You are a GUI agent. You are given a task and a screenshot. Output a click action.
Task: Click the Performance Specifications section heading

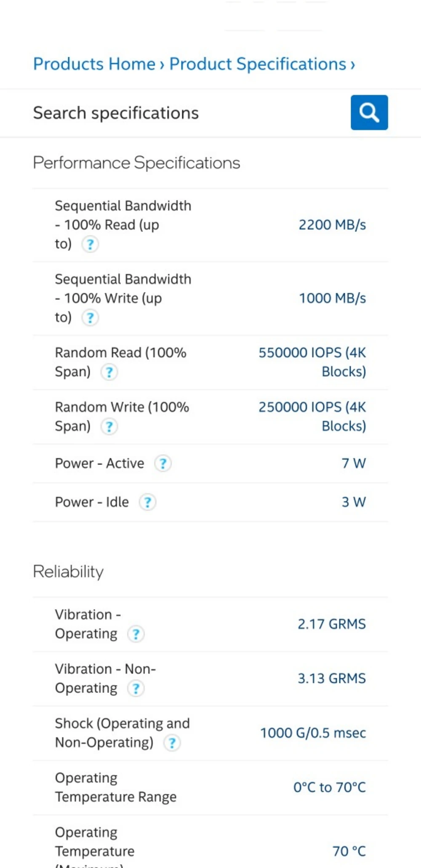click(136, 163)
